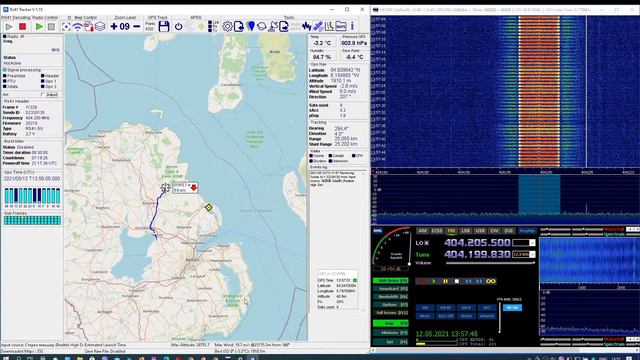Adjust the HDSDR Volume slider
This screenshot has width=640, height=360.
[x=490, y=263]
